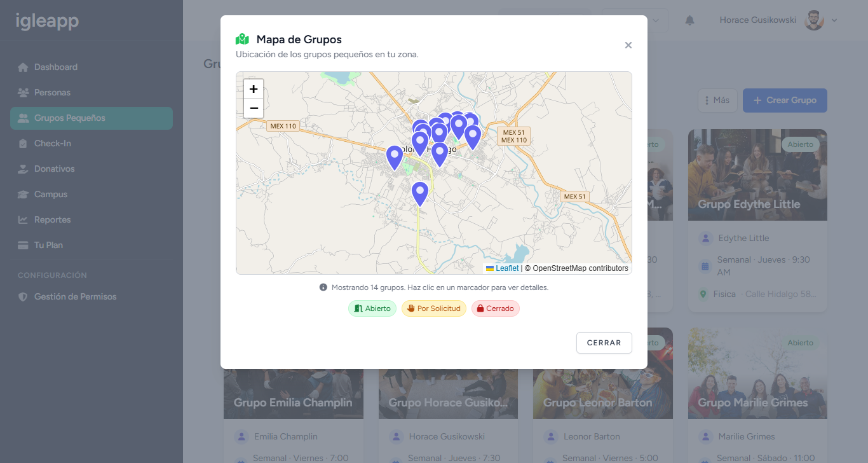Open the Leaflet attribution link

507,268
